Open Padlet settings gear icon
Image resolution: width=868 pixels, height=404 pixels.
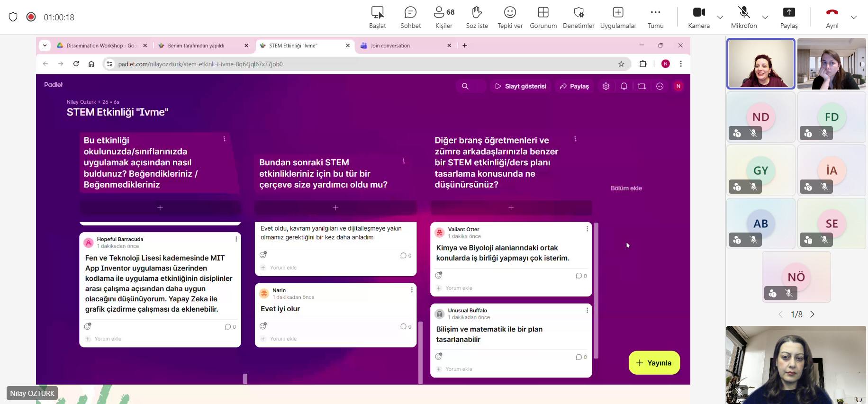point(606,86)
